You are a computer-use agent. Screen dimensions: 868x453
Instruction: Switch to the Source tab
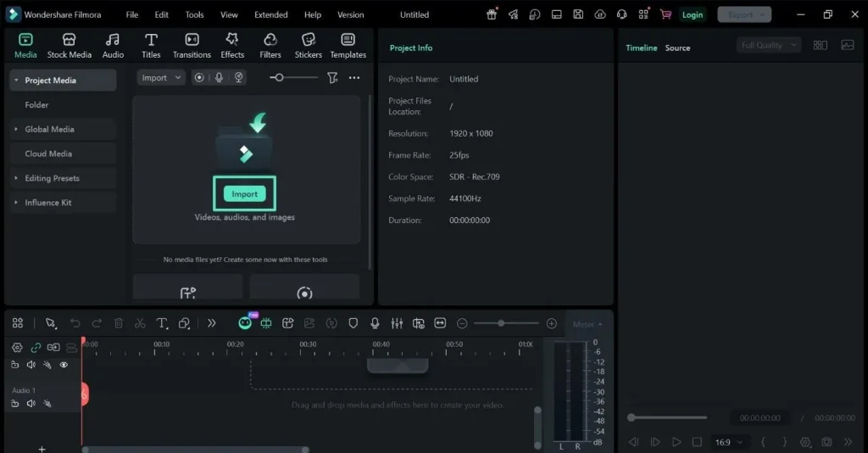(677, 48)
